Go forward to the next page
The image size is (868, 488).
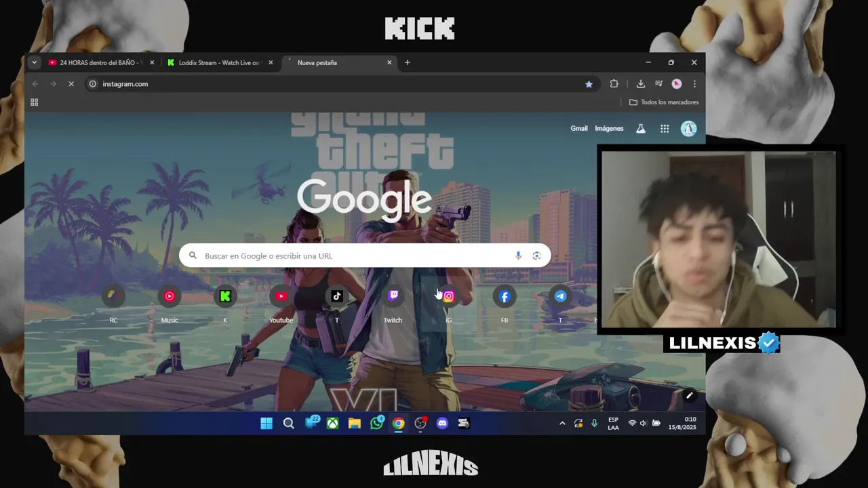point(53,84)
